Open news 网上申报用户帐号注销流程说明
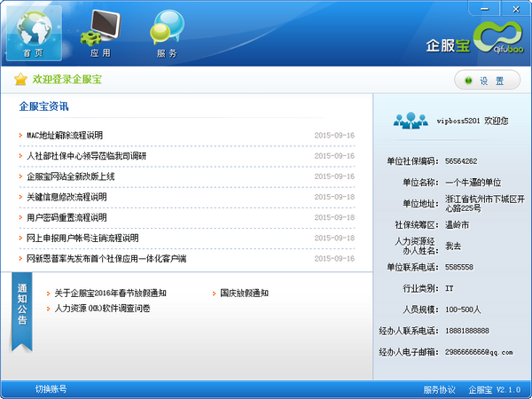532x399 pixels. pos(82,239)
